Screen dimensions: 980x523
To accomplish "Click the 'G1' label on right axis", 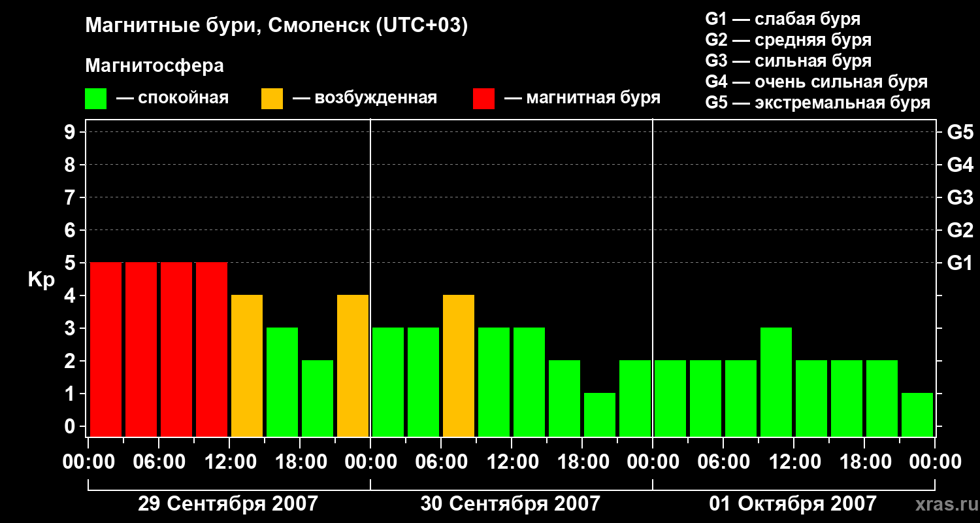I will [x=960, y=263].
